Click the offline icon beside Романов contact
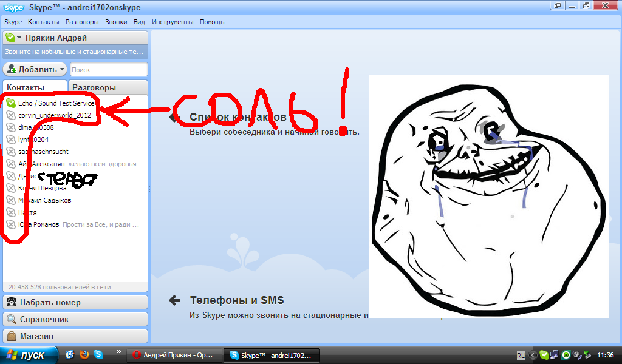The image size is (622, 364). click(x=11, y=224)
